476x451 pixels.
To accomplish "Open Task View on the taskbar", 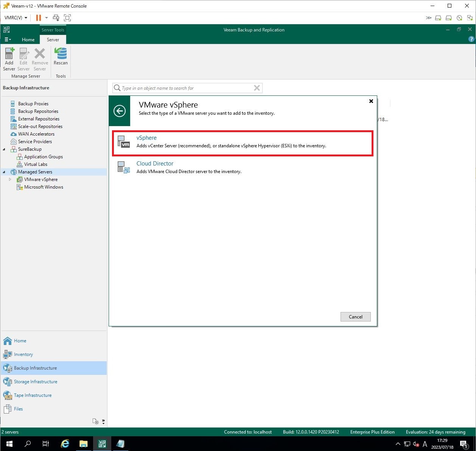I will [x=46, y=444].
